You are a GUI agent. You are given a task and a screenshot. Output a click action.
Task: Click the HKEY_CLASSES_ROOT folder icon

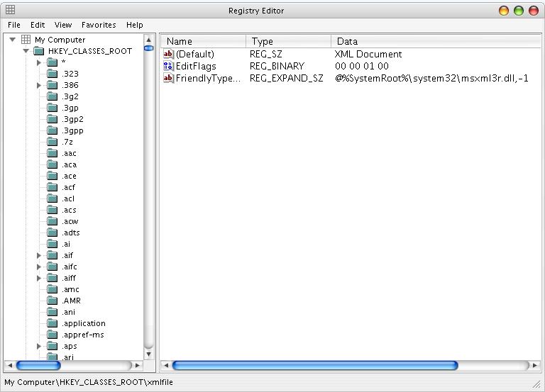pos(39,51)
